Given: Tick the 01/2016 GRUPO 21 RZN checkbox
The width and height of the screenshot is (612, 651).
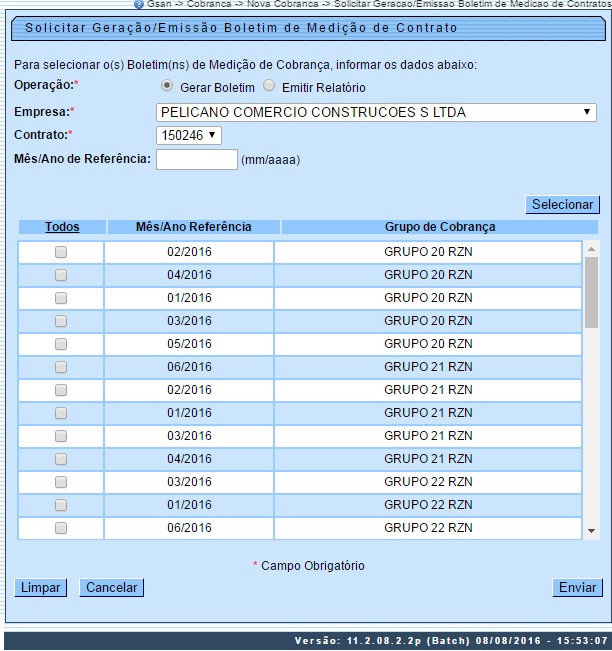Looking at the screenshot, I should point(61,413).
